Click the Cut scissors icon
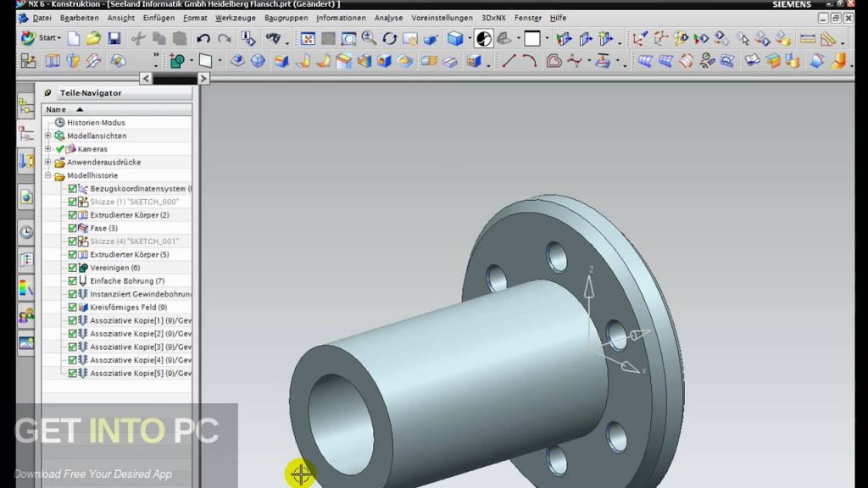The height and width of the screenshot is (488, 868). click(138, 38)
